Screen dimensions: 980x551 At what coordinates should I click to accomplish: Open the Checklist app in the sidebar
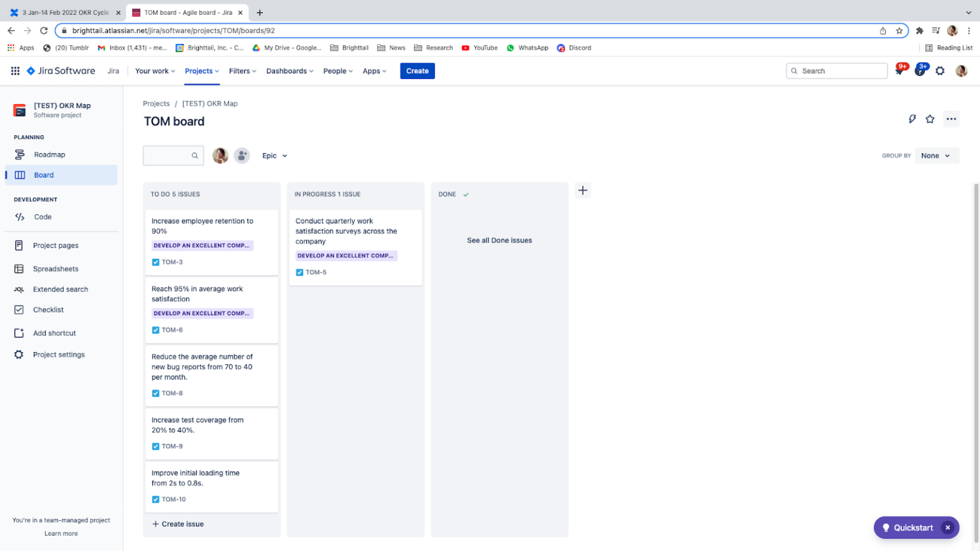(x=48, y=309)
